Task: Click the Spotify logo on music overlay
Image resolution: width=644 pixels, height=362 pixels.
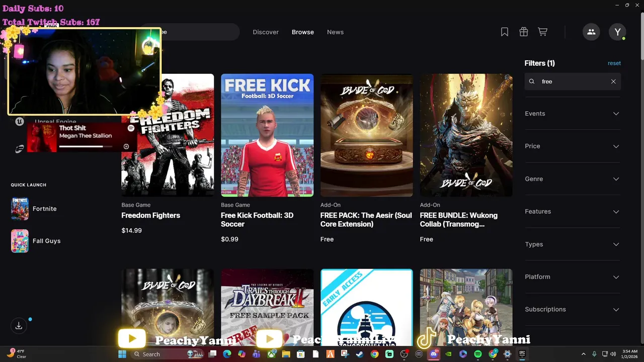Action: (x=131, y=128)
